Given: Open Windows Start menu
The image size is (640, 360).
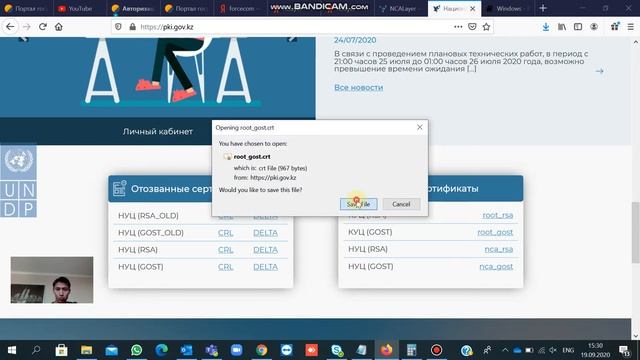Looking at the screenshot, I should (12, 350).
